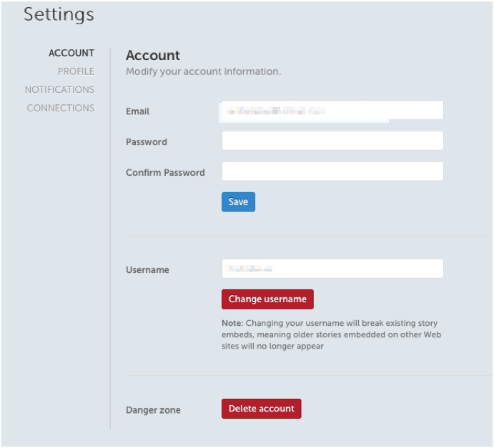This screenshot has width=494, height=448.
Task: Click the Confirm Password label
Action: pyautogui.click(x=165, y=173)
